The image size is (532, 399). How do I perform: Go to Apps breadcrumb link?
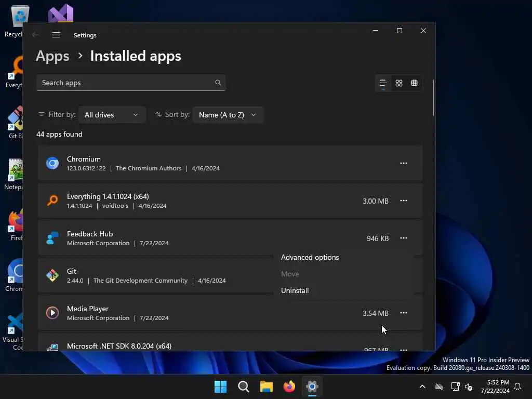coord(52,56)
